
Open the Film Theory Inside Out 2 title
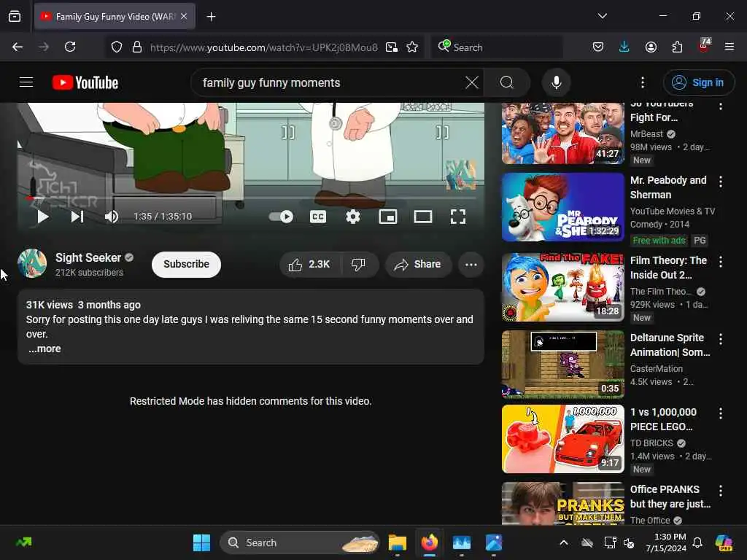click(x=668, y=268)
